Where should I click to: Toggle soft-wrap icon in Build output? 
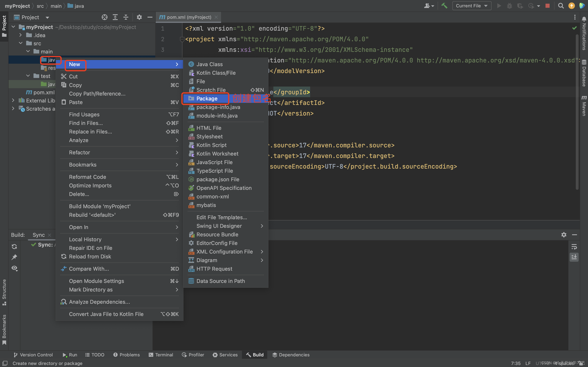click(574, 247)
